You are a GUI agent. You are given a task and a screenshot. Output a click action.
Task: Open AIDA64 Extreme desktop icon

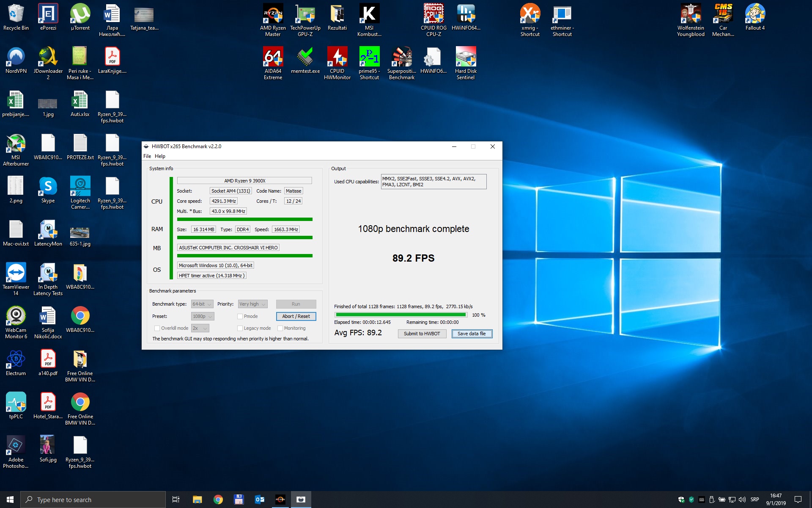tap(273, 63)
